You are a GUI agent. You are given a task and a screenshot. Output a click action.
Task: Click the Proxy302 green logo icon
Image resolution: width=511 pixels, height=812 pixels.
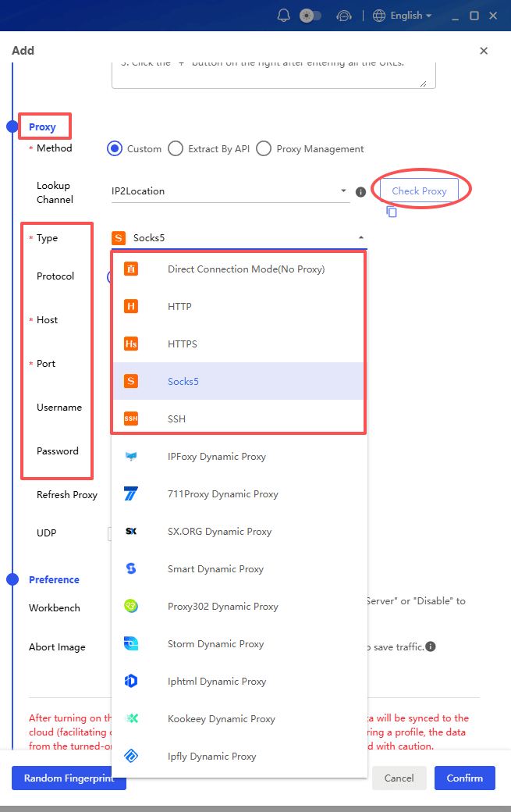[131, 606]
